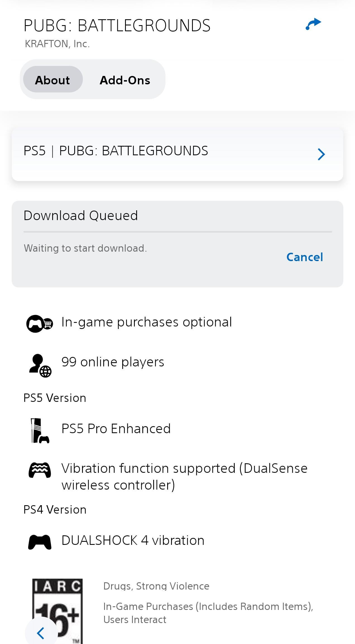Tap the PUBG: BATTLEGROUNDS title heading
This screenshot has width=355, height=644.
(x=117, y=26)
